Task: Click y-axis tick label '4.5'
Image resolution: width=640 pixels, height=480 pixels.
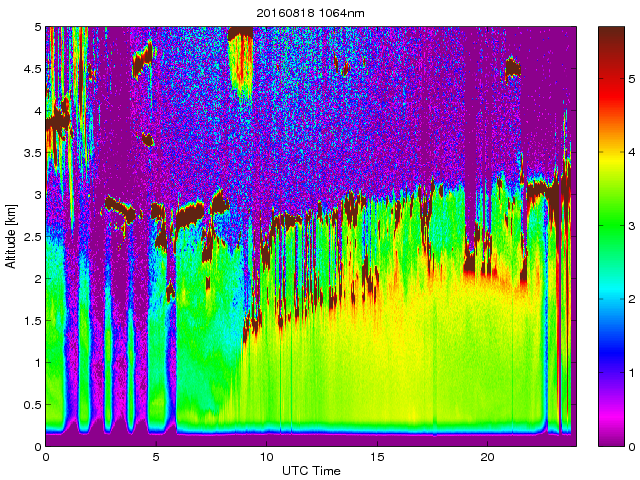Action: coord(32,69)
